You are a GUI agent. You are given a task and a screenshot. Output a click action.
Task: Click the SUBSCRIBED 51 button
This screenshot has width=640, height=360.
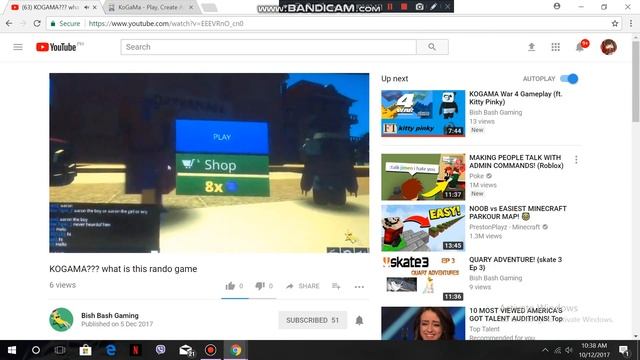pos(313,320)
